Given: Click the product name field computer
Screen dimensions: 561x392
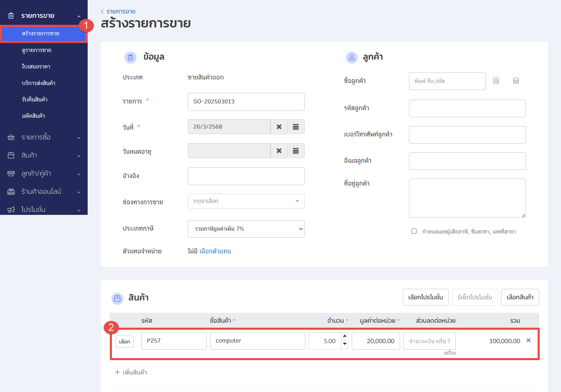Looking at the screenshot, I should tap(257, 341).
